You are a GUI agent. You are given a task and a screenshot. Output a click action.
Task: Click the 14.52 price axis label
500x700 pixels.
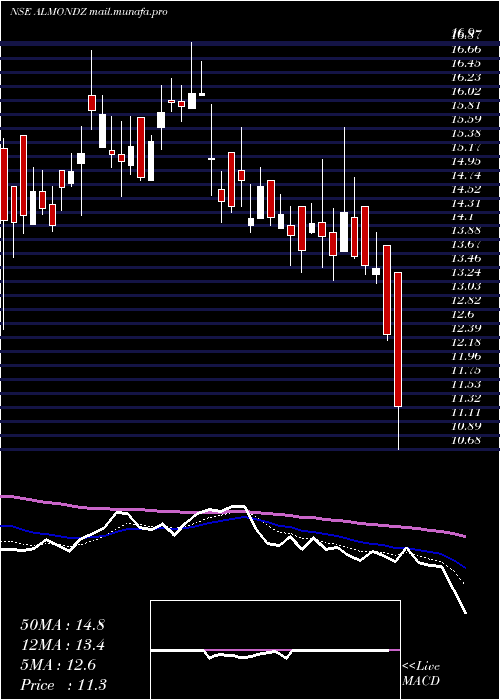466,189
